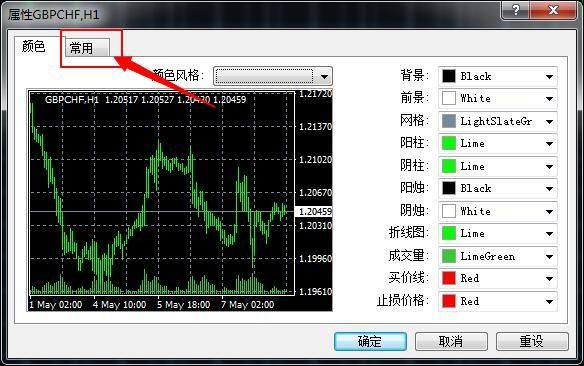This screenshot has height=366, width=584.
Task: Click the 4 May 10:00 time label
Action: (x=120, y=305)
